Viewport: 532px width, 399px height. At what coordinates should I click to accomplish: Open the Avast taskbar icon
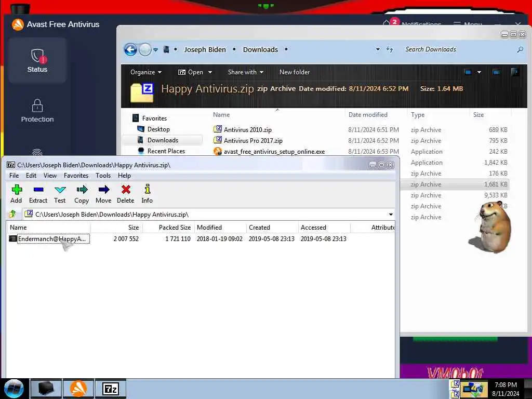78,389
